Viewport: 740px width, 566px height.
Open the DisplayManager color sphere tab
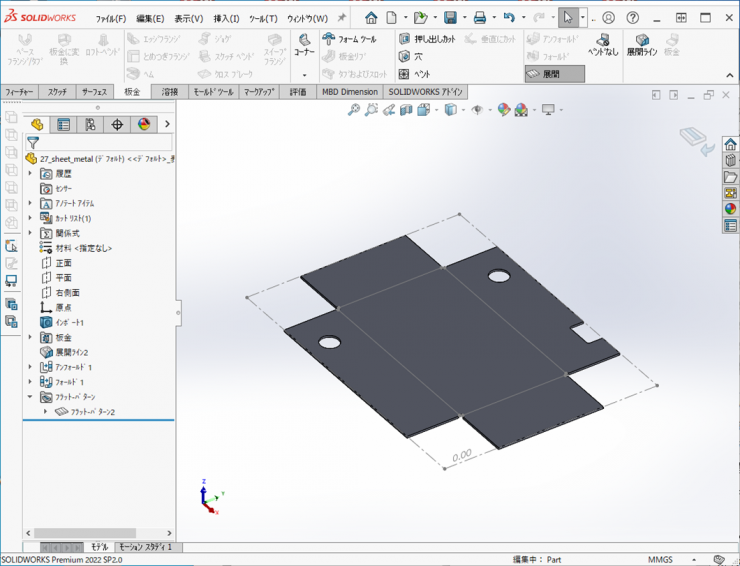click(x=144, y=124)
